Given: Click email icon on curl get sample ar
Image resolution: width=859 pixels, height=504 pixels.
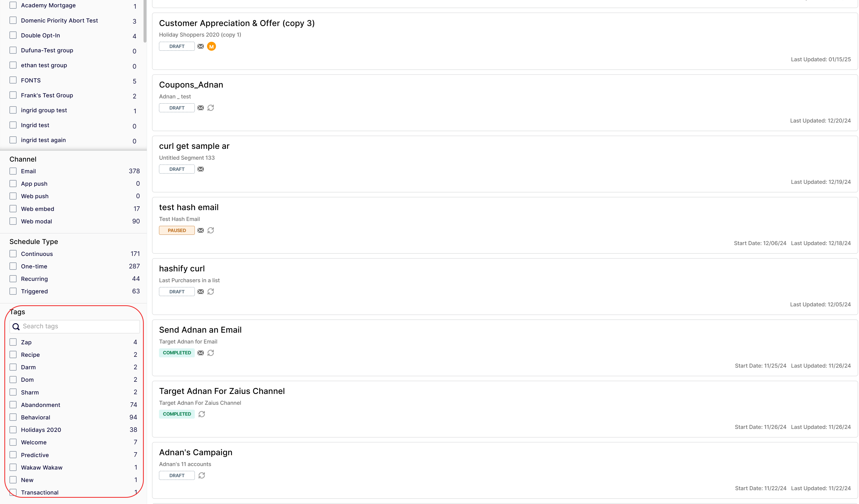Looking at the screenshot, I should [x=201, y=169].
